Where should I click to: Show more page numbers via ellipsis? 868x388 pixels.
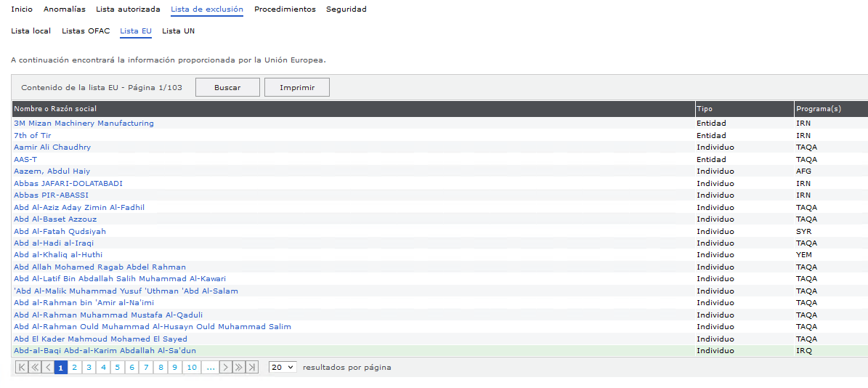tap(210, 368)
